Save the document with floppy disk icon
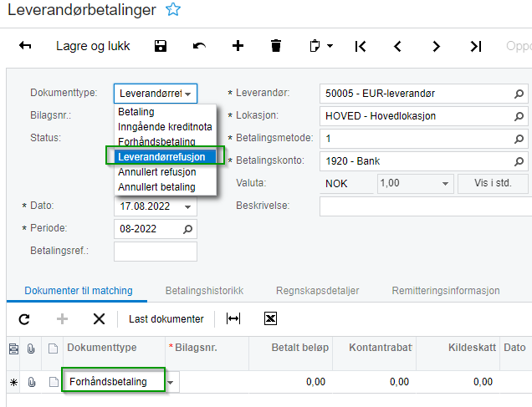Image resolution: width=532 pixels, height=407 pixels. coord(161,46)
